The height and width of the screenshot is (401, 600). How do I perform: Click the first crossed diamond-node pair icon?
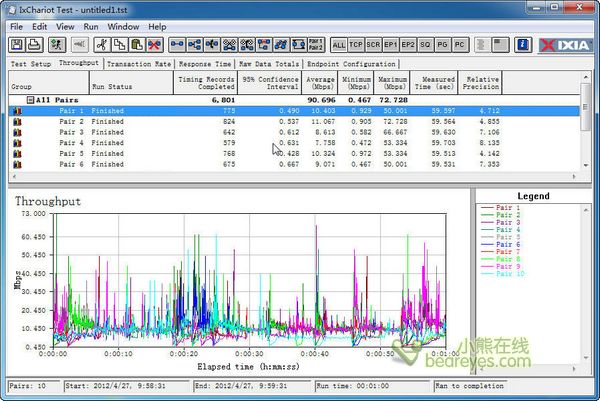229,45
